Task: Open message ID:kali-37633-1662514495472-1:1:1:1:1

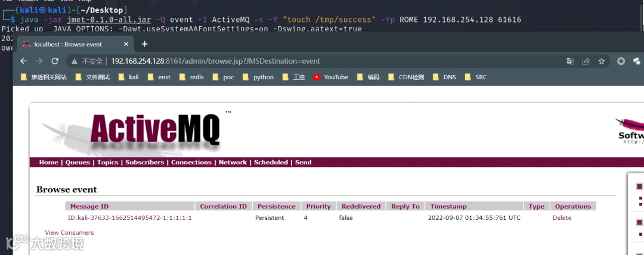Action: (x=130, y=218)
